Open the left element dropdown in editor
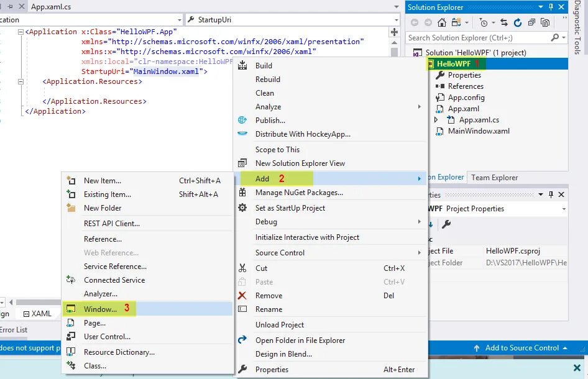The width and height of the screenshot is (588, 379). [180, 20]
